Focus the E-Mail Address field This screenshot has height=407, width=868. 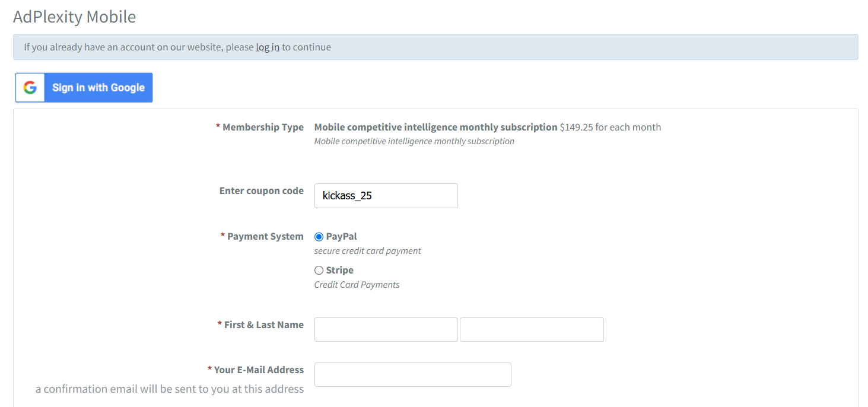413,375
